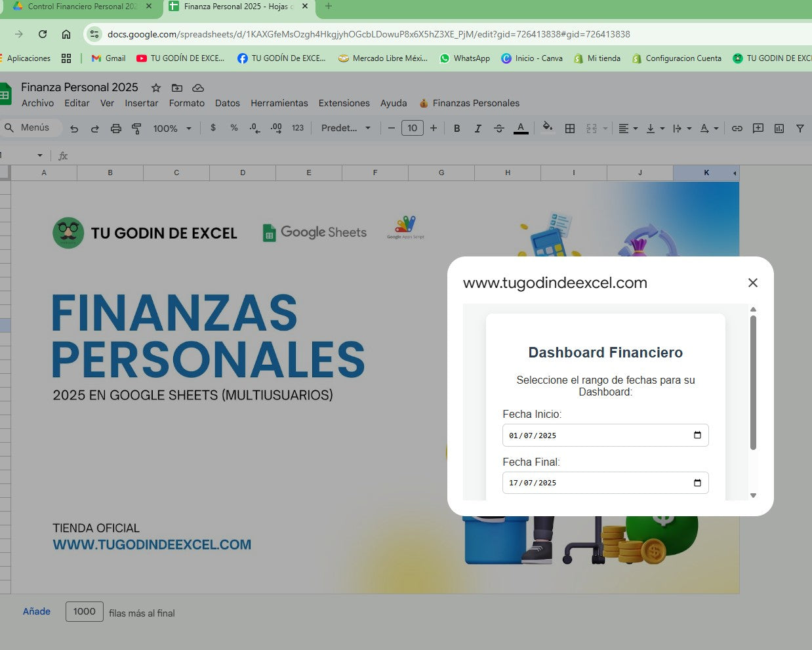Screen dimensions: 812x650
Task: Click the move to folder icon
Action: tap(177, 88)
